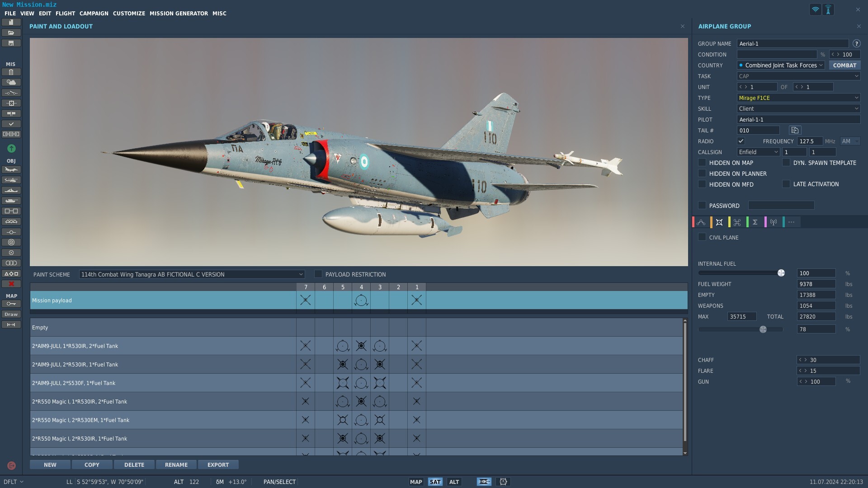Expand the Skill dropdown
Viewport: 868px width, 488px height.
pos(798,108)
